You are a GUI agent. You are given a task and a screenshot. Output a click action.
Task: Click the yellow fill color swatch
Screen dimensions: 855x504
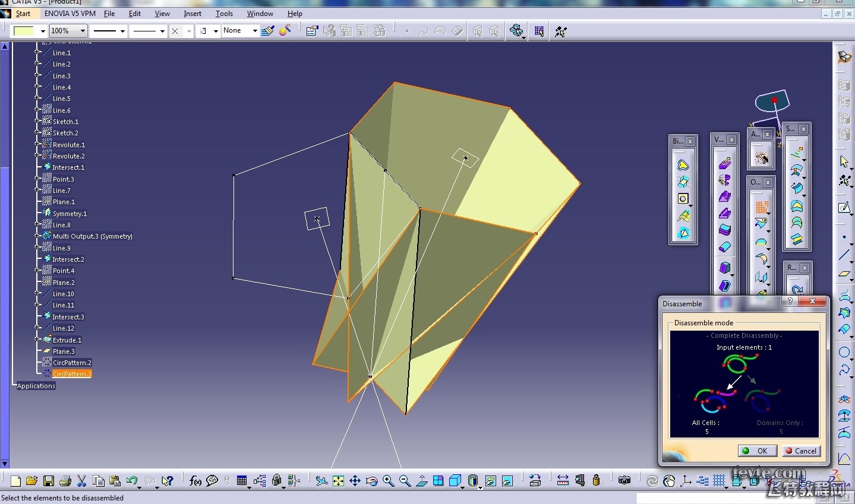(24, 31)
